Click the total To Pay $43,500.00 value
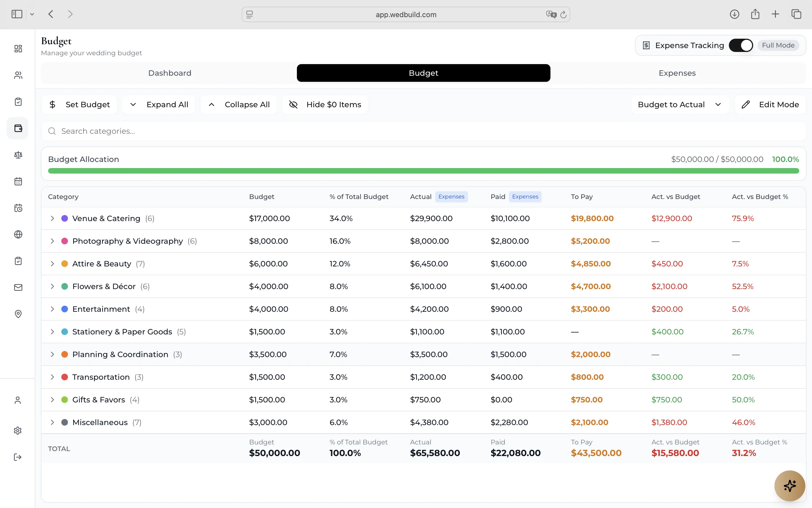Viewport: 812px width, 508px height. coord(596,453)
